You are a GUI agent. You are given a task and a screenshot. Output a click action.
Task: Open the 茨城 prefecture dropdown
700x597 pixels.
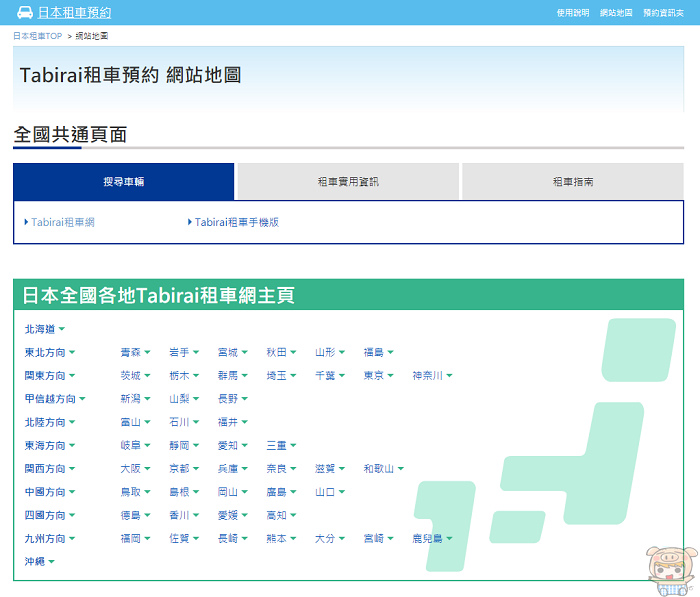(x=135, y=376)
